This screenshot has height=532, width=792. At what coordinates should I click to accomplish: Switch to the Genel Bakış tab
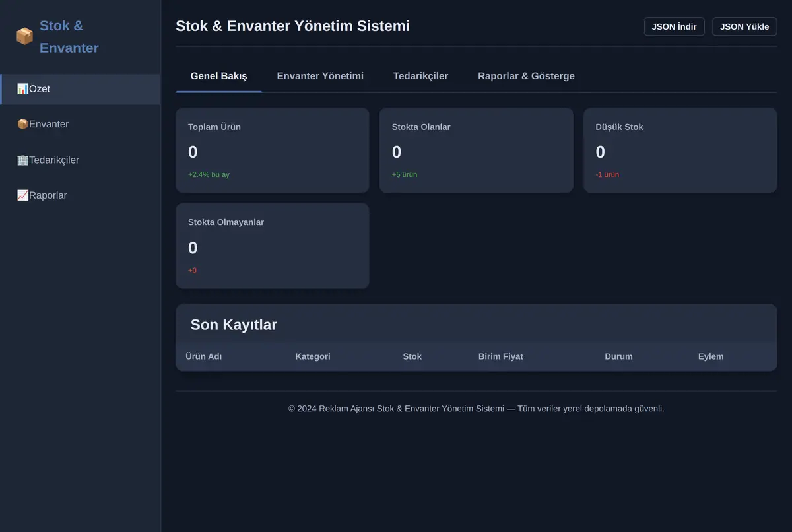(218, 76)
